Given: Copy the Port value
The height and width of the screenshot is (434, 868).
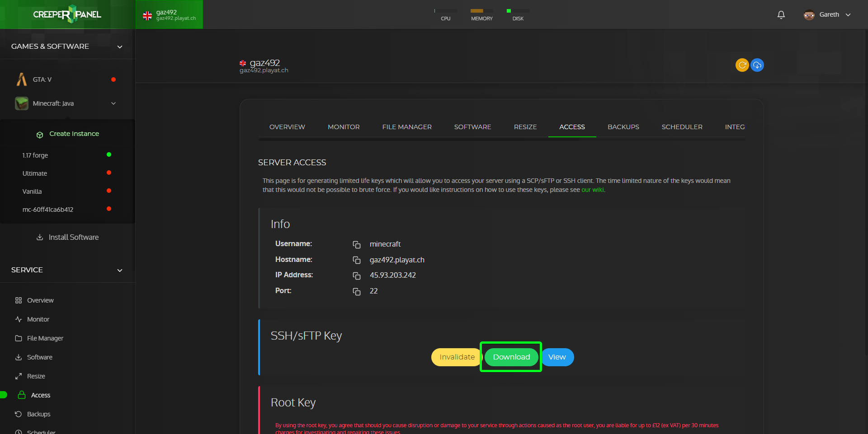Looking at the screenshot, I should coord(357,291).
